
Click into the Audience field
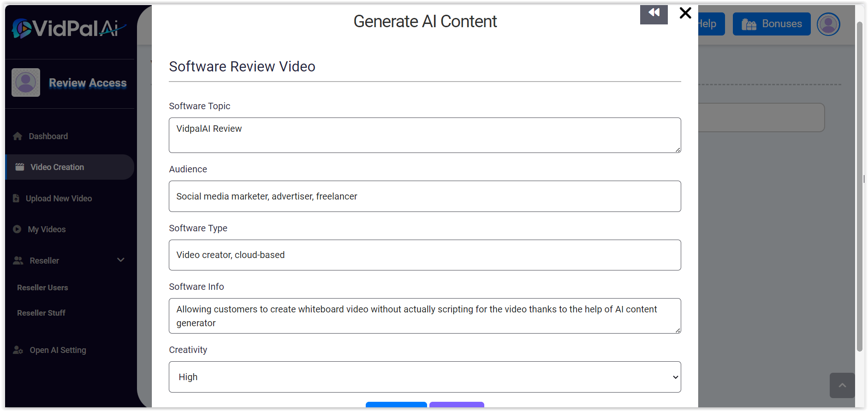425,196
